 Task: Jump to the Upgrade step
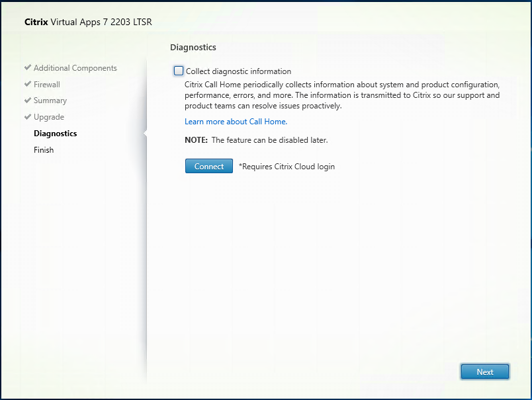pyautogui.click(x=49, y=117)
